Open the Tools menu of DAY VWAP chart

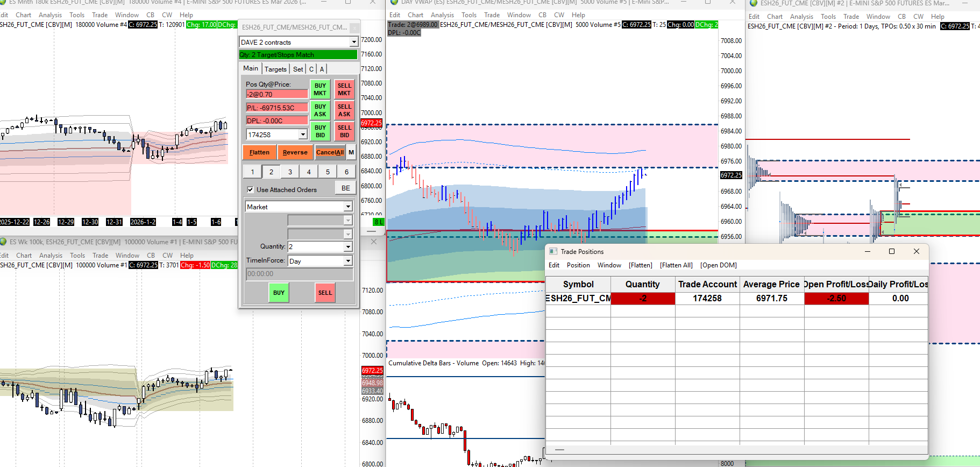tap(469, 15)
